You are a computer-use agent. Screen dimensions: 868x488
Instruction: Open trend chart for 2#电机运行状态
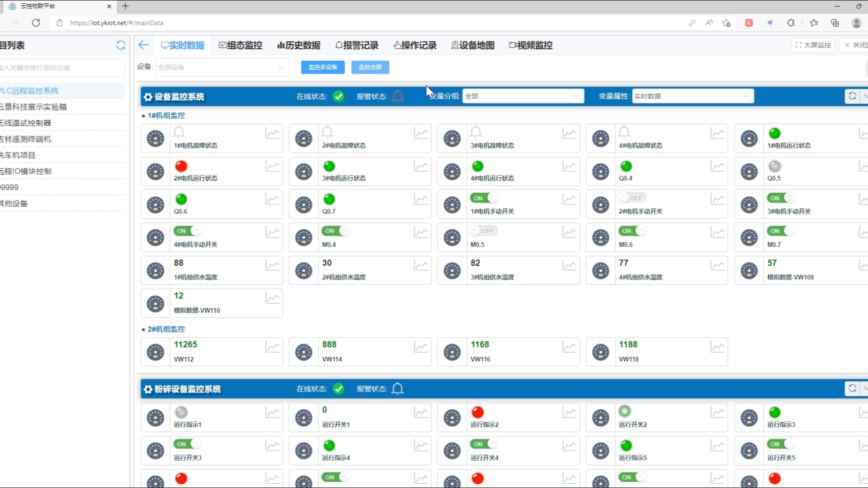click(x=273, y=166)
